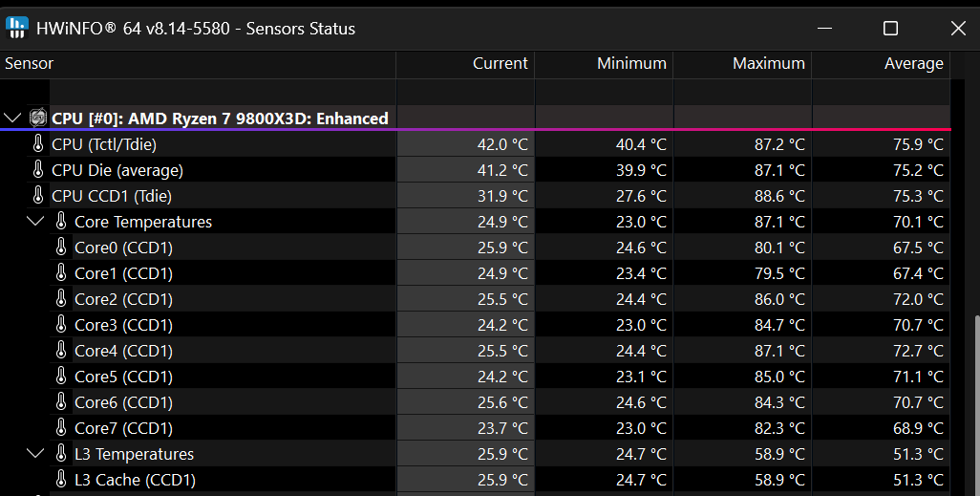Collapse the L3 Temperatures subgroup
Image resolution: width=980 pixels, height=496 pixels.
pyautogui.click(x=35, y=453)
